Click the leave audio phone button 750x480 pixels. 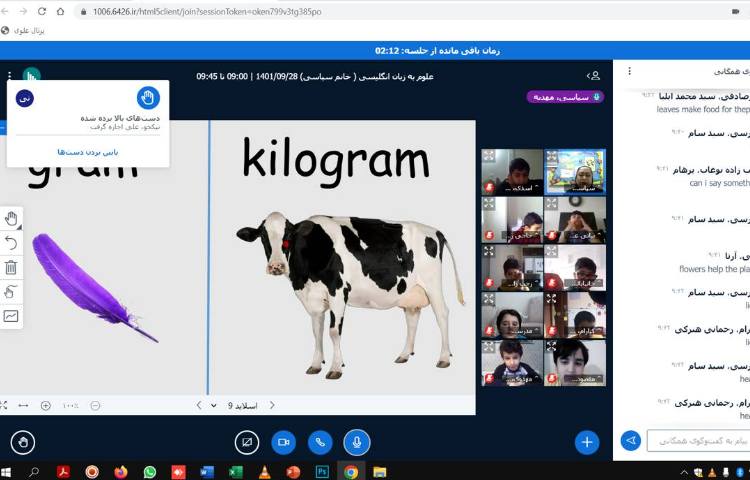(x=320, y=441)
